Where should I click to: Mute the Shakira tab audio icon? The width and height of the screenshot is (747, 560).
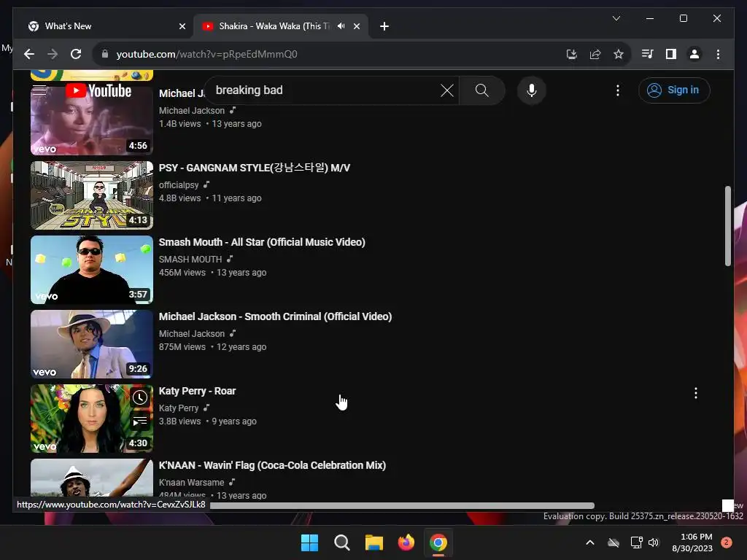tap(341, 26)
